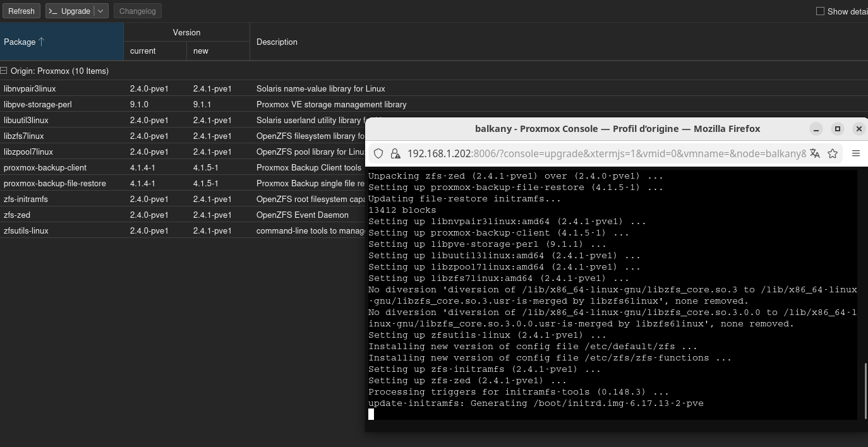Click the sort arrow on Package column
The height and width of the screenshot is (447, 868).
42,42
